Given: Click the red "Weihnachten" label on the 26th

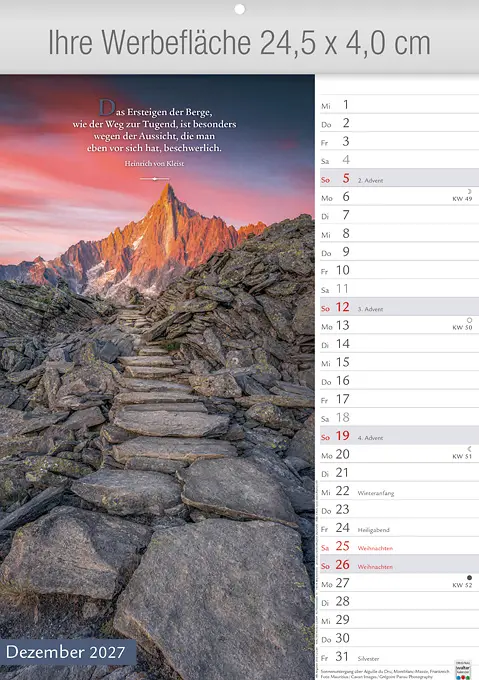Looking at the screenshot, I should [x=375, y=567].
